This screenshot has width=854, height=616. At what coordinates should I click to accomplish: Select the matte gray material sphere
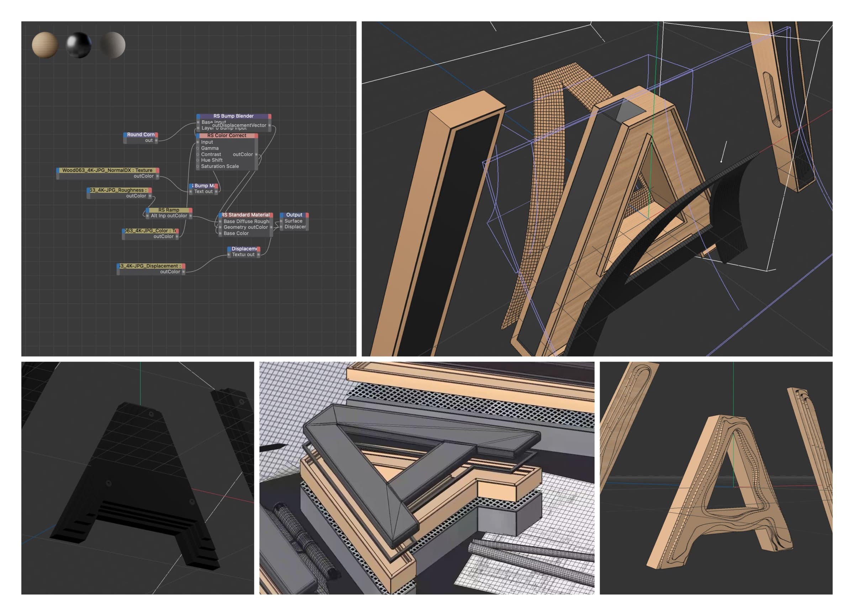[112, 45]
